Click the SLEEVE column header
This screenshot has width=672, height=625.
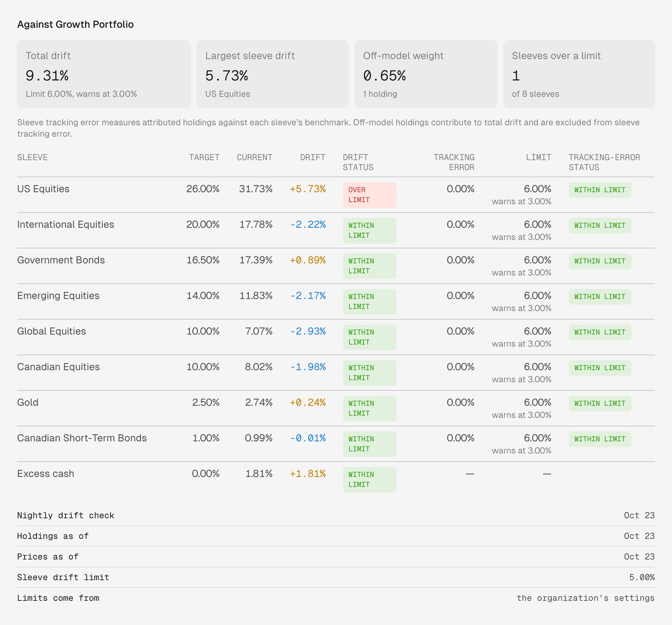tap(32, 157)
